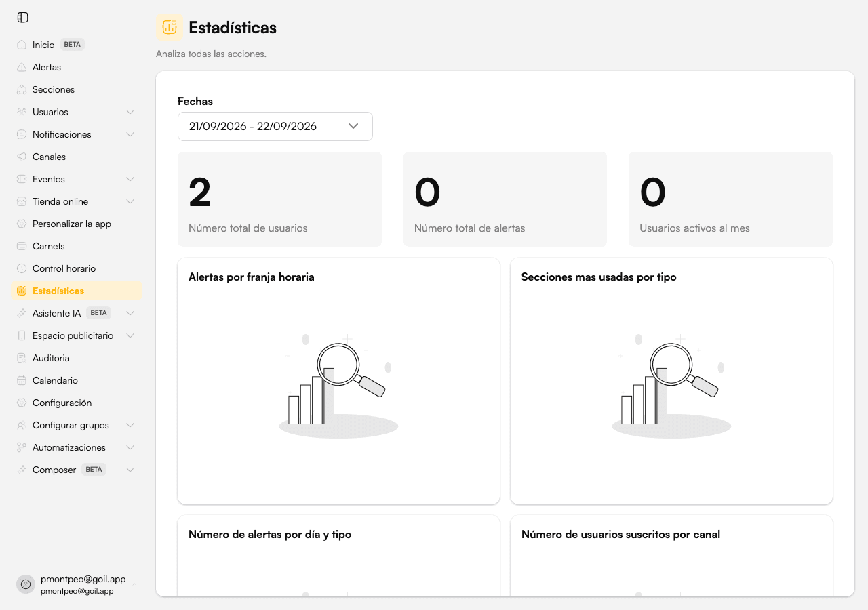Viewport: 868px width, 610px height.
Task: Click the Calendario calendar icon
Action: pos(22,380)
